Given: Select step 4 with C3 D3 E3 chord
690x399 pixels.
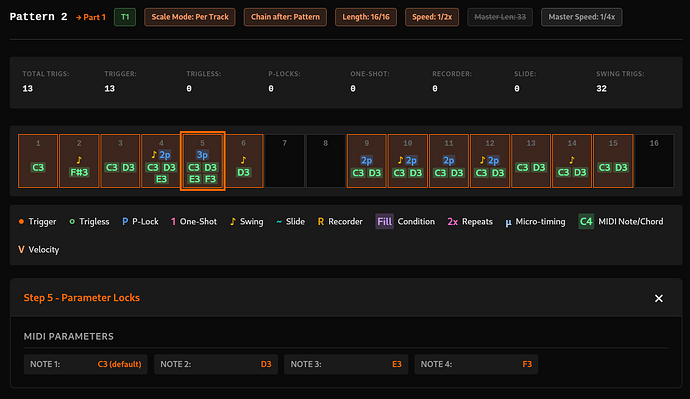Looking at the screenshot, I should [x=161, y=161].
